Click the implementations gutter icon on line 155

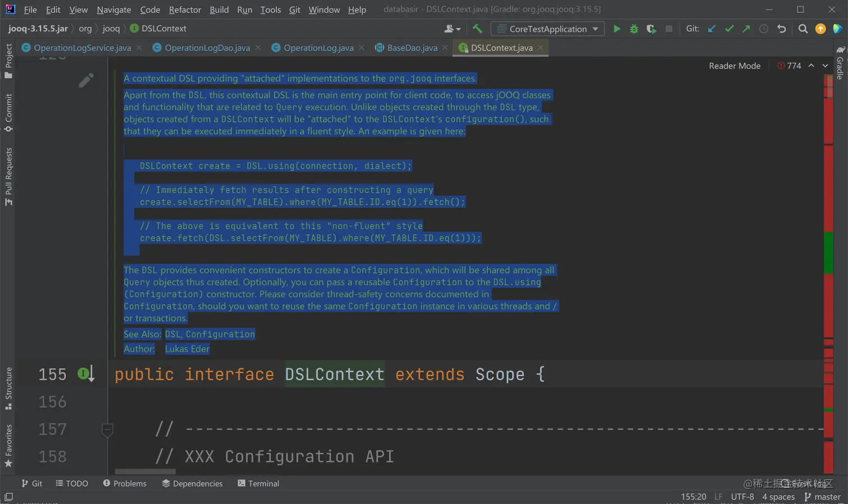point(86,374)
